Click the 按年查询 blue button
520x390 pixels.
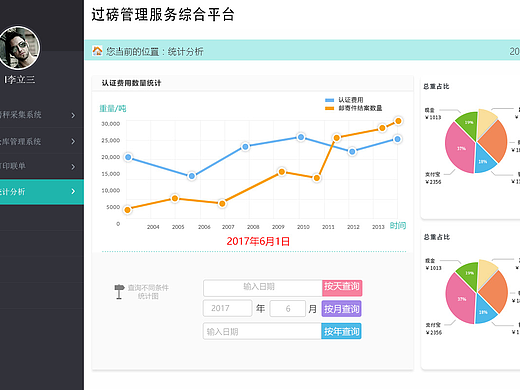[x=341, y=331]
